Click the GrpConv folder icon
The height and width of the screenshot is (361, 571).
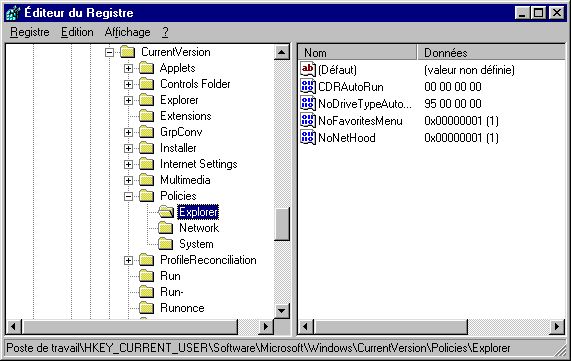(147, 132)
